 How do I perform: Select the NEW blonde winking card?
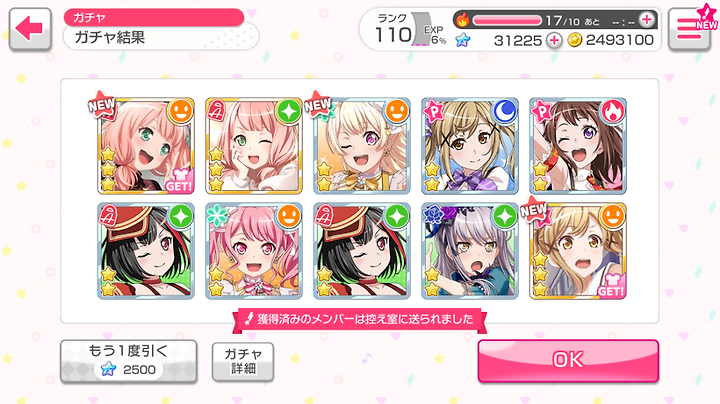pyautogui.click(x=362, y=146)
